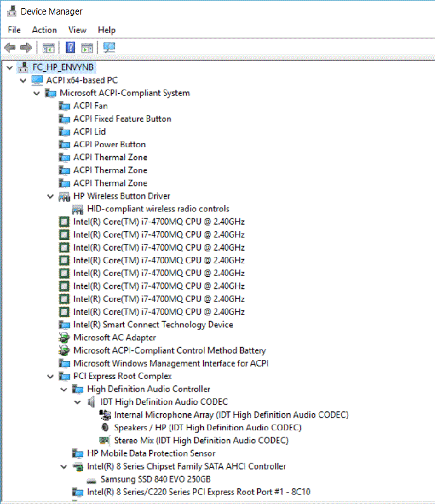Collapse the HP Wireless Button Driver node

click(50, 196)
